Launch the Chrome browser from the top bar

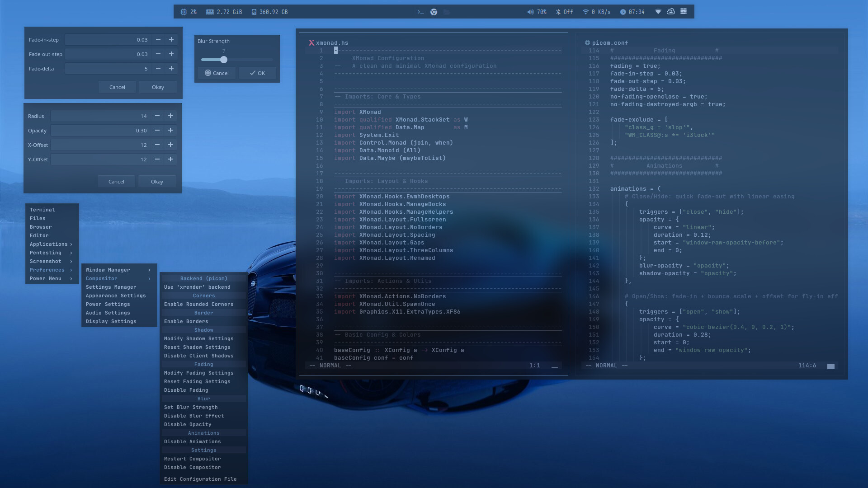(x=434, y=12)
